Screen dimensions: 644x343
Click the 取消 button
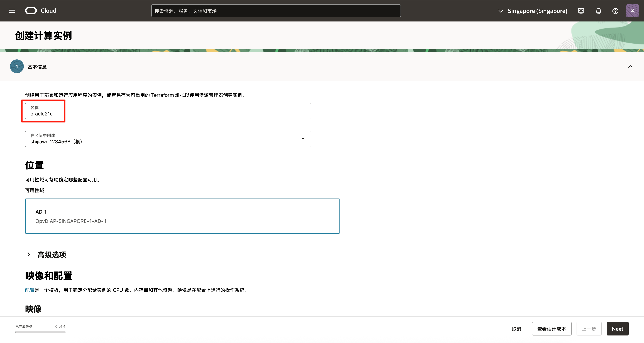516,329
